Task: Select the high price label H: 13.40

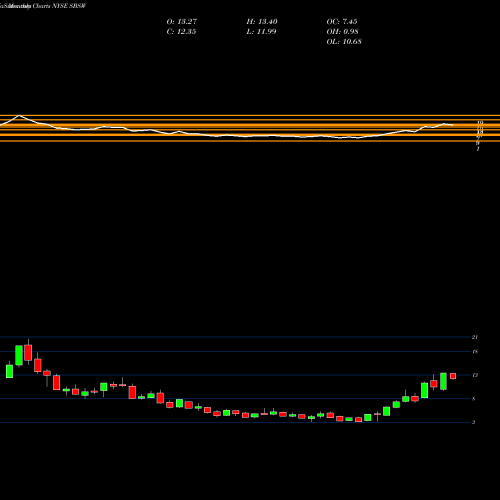Action: click(x=262, y=22)
